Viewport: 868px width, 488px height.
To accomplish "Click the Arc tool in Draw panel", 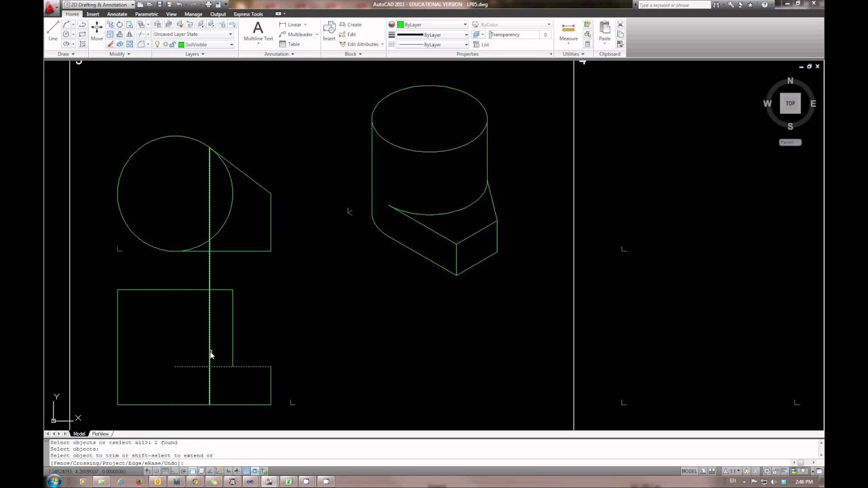I will click(x=66, y=24).
